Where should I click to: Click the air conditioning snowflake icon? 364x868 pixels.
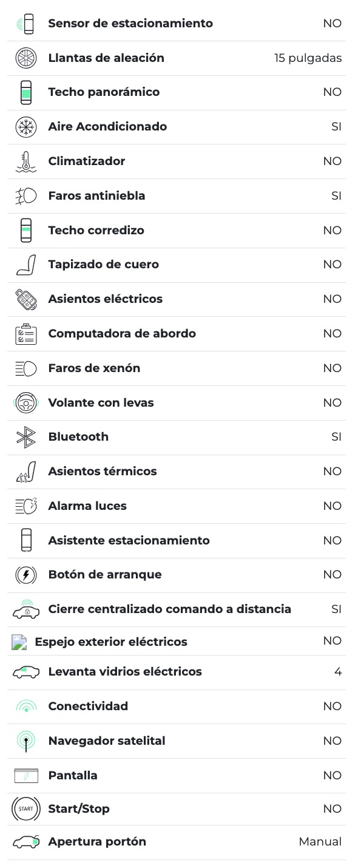click(26, 127)
